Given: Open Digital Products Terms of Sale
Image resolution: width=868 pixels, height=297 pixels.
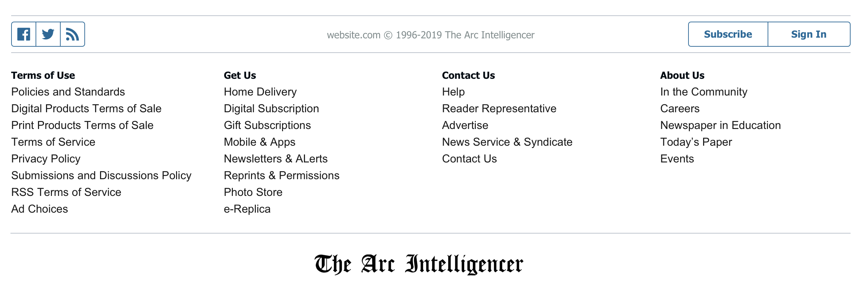Looking at the screenshot, I should tap(86, 108).
